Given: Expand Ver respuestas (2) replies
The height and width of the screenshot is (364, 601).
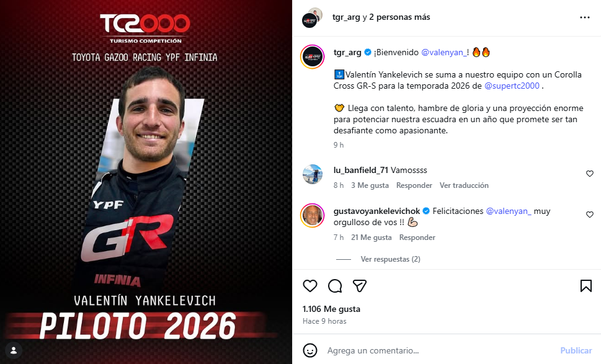Looking at the screenshot, I should (x=390, y=259).
